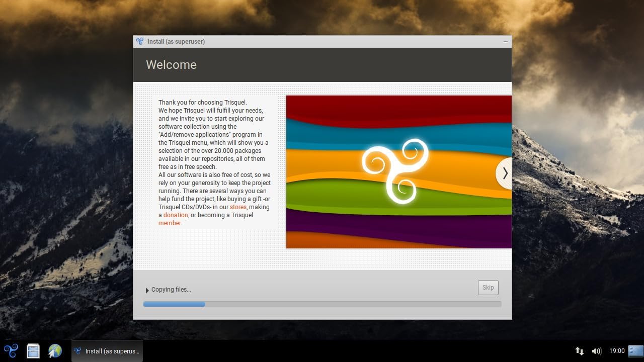Expand the Copying files details triangle
The height and width of the screenshot is (362, 644).
[147, 290]
